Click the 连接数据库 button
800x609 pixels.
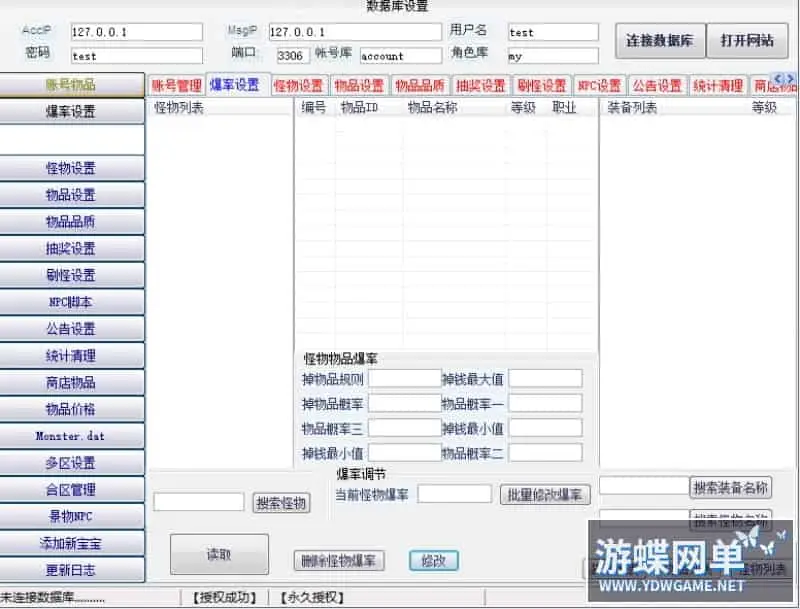[x=659, y=41]
